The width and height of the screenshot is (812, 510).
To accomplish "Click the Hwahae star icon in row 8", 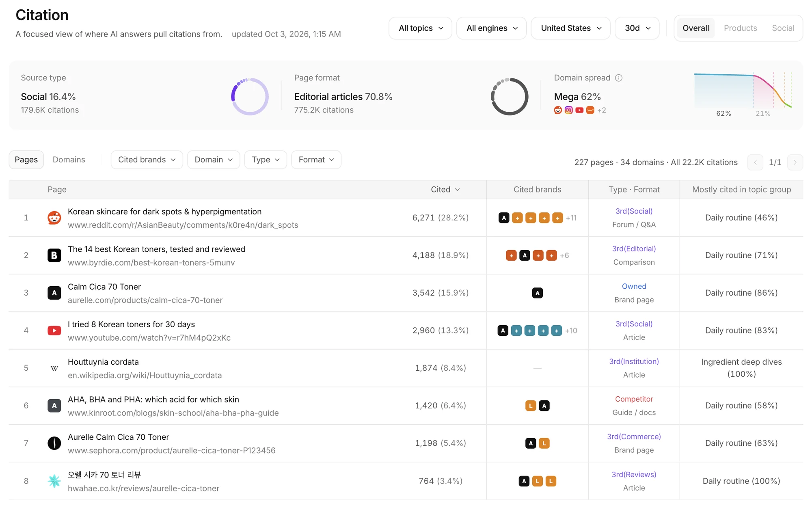I will coord(54,481).
